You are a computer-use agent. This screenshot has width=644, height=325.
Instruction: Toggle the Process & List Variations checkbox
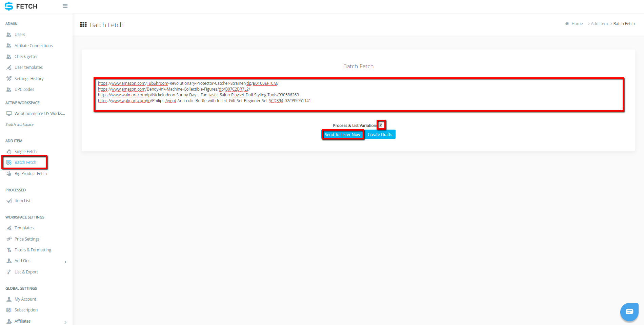click(381, 125)
